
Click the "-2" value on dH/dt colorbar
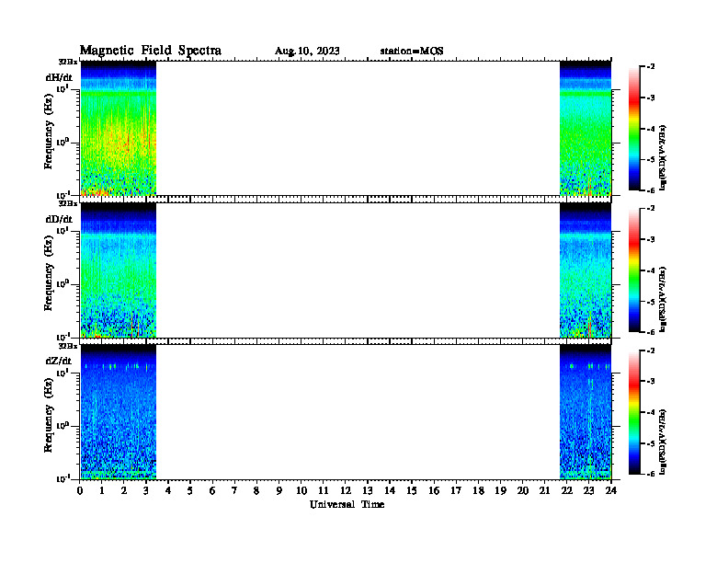[x=651, y=67]
